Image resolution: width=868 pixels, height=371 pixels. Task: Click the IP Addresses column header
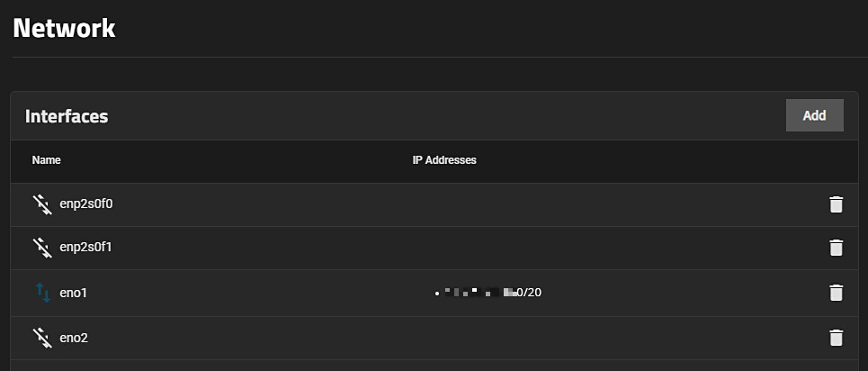pos(438,160)
